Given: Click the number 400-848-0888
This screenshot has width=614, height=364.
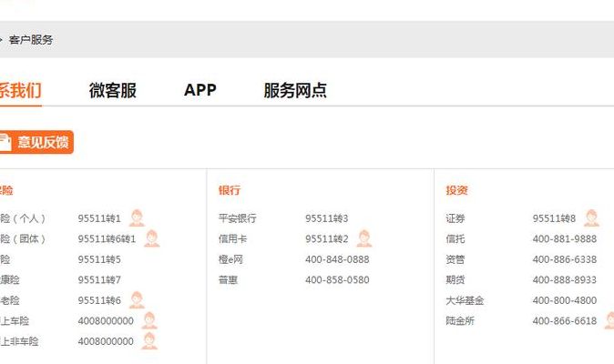Looking at the screenshot, I should (x=337, y=259).
